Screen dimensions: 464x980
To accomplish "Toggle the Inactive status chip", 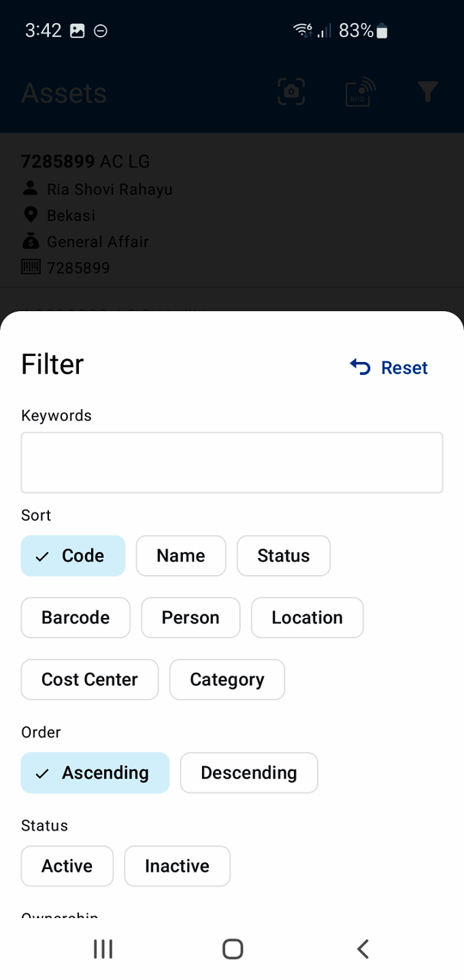I will pyautogui.click(x=177, y=866).
